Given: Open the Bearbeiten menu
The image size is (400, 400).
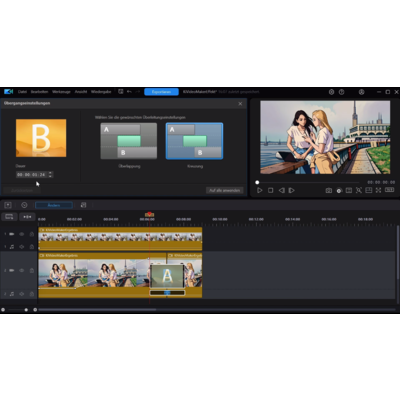Looking at the screenshot, I should coord(39,92).
